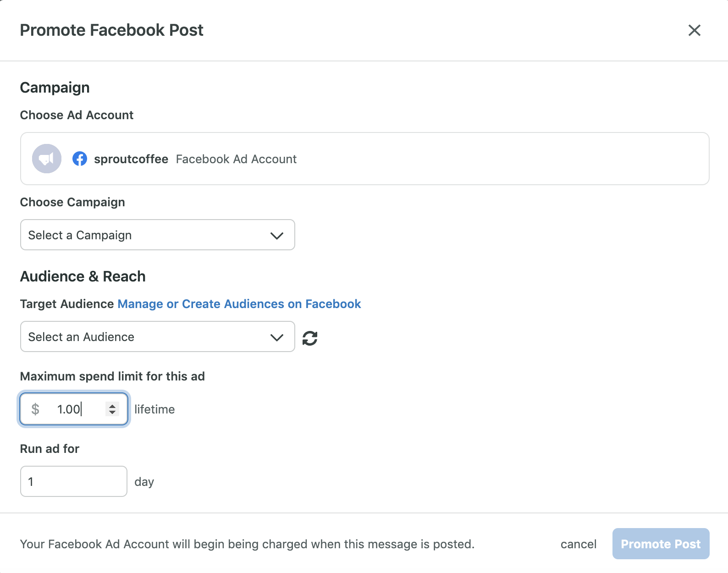Screen dimensions: 728x573
Task: Open the Select a Campaign dropdown
Action: [158, 235]
